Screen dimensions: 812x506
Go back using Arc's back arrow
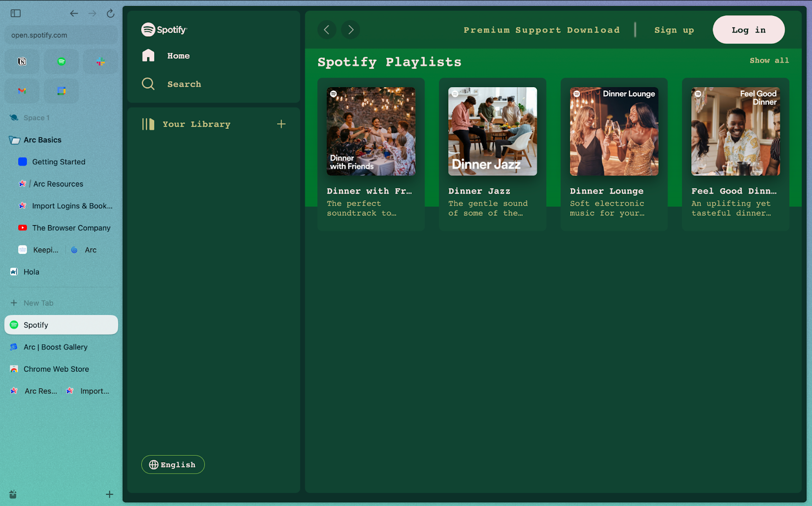click(74, 13)
